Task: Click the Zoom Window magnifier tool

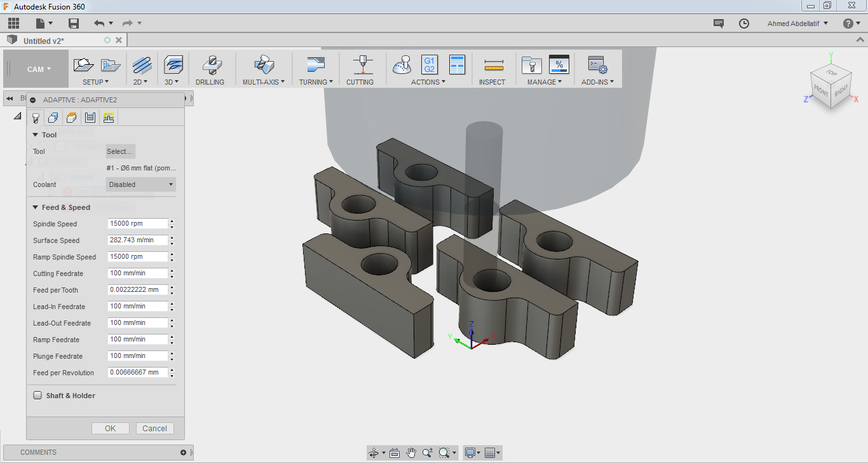Action: click(x=444, y=453)
